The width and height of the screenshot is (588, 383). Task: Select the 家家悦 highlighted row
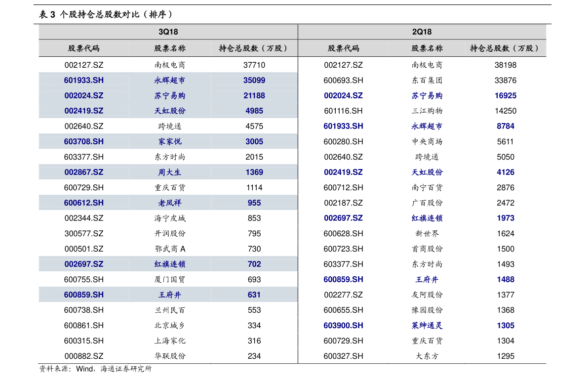[x=168, y=141]
